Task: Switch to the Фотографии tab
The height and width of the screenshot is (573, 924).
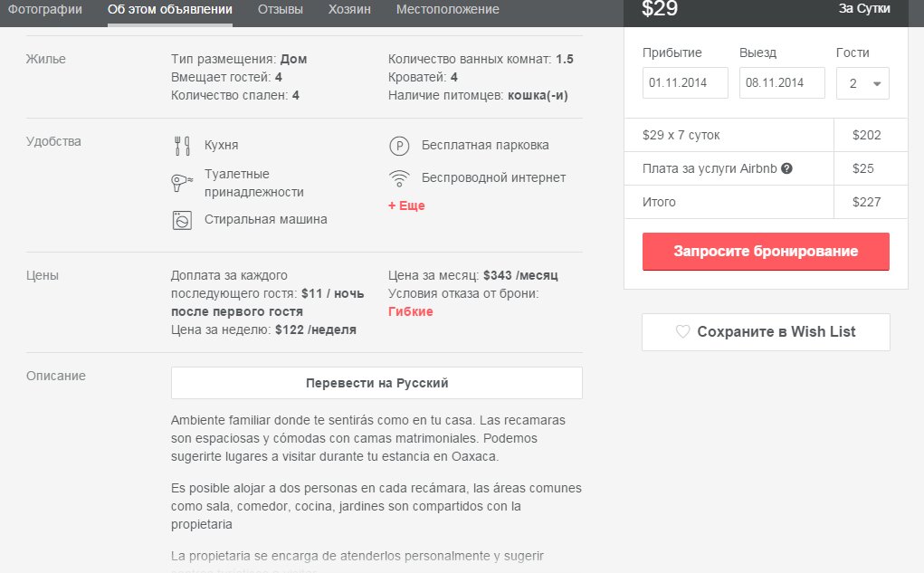Action: click(x=45, y=10)
